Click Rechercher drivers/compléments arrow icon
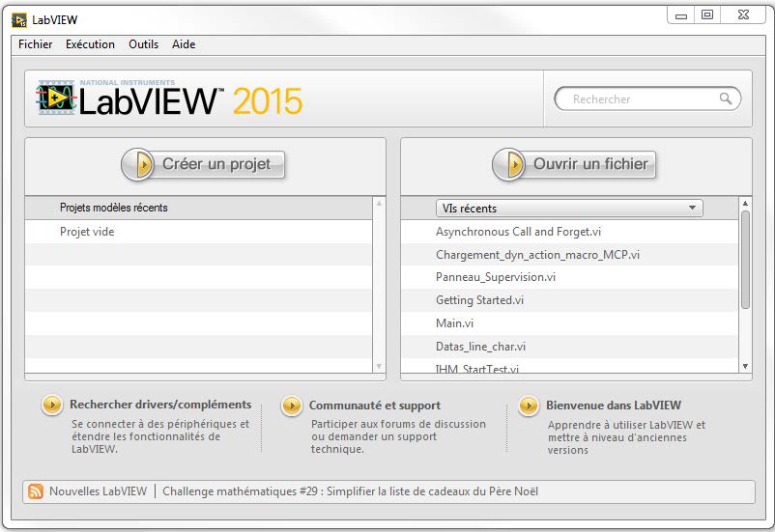 [x=52, y=406]
